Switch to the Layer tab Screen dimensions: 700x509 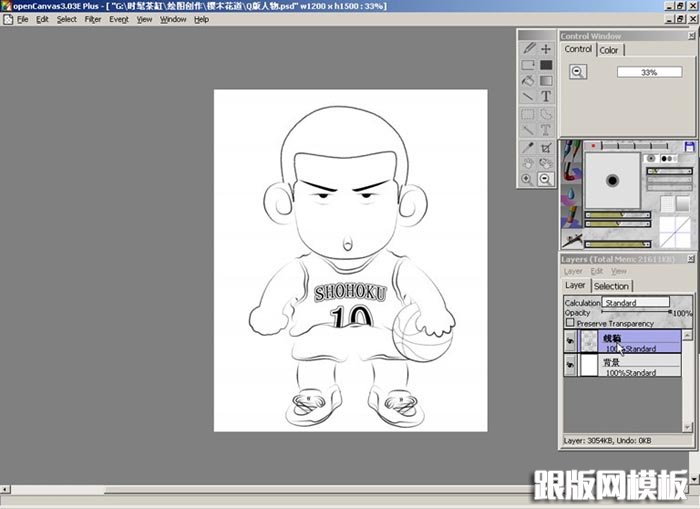click(575, 285)
